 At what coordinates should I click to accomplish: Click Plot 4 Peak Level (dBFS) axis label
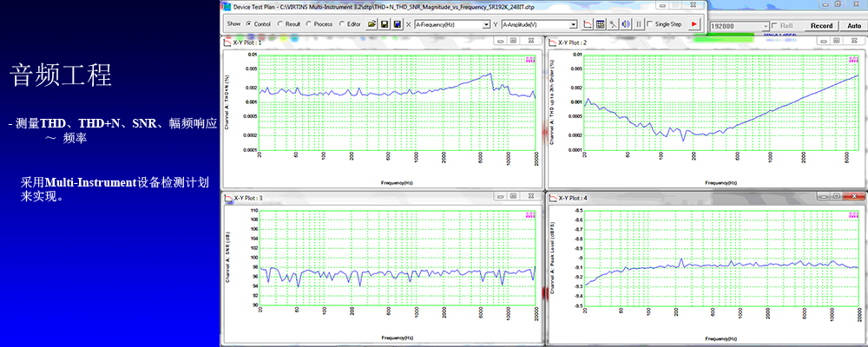[552, 259]
